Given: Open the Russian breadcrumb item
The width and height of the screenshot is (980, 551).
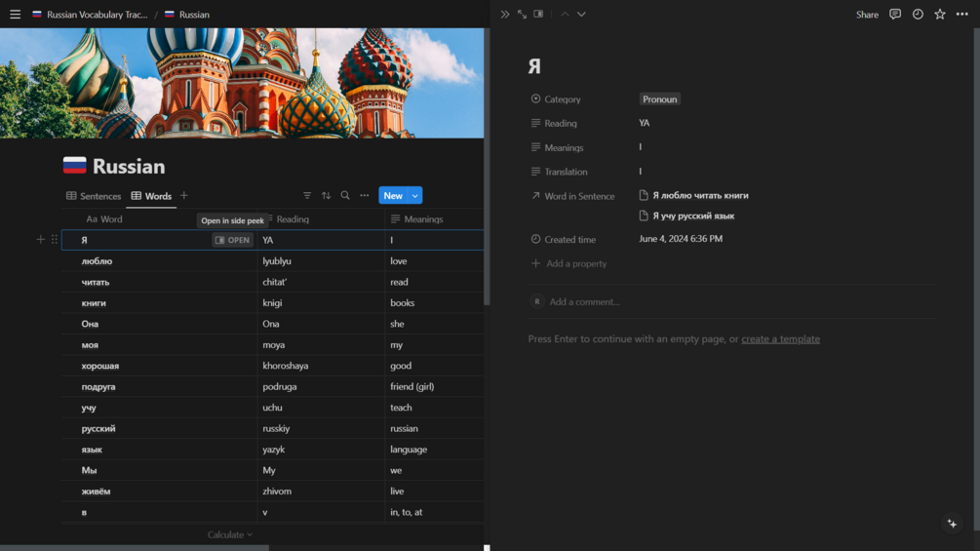Looking at the screenshot, I should 187,15.
